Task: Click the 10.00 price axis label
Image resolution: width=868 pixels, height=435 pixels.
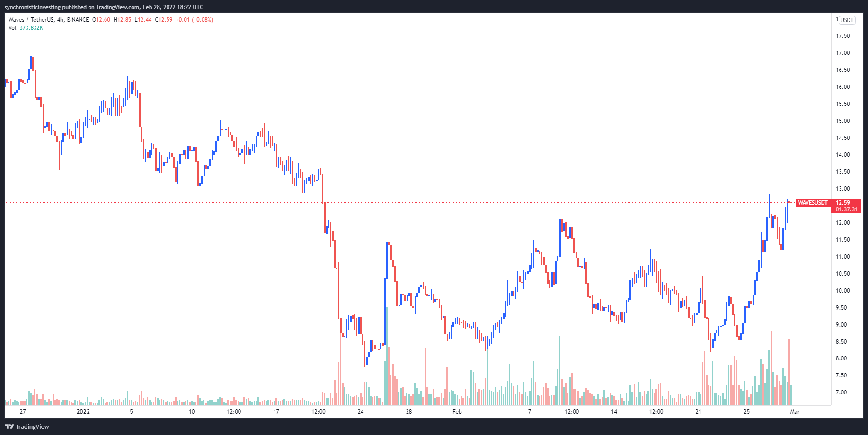Action: 842,291
